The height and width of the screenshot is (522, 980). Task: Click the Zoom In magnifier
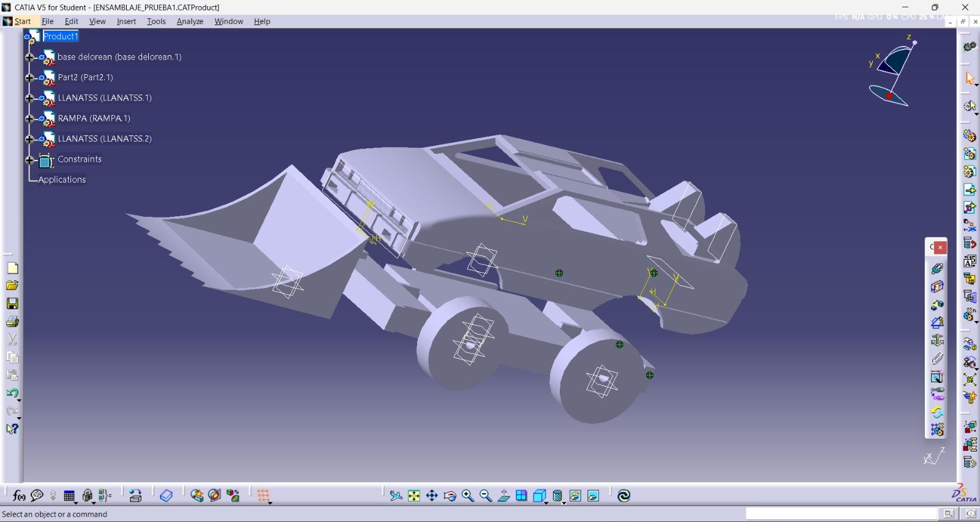point(468,496)
